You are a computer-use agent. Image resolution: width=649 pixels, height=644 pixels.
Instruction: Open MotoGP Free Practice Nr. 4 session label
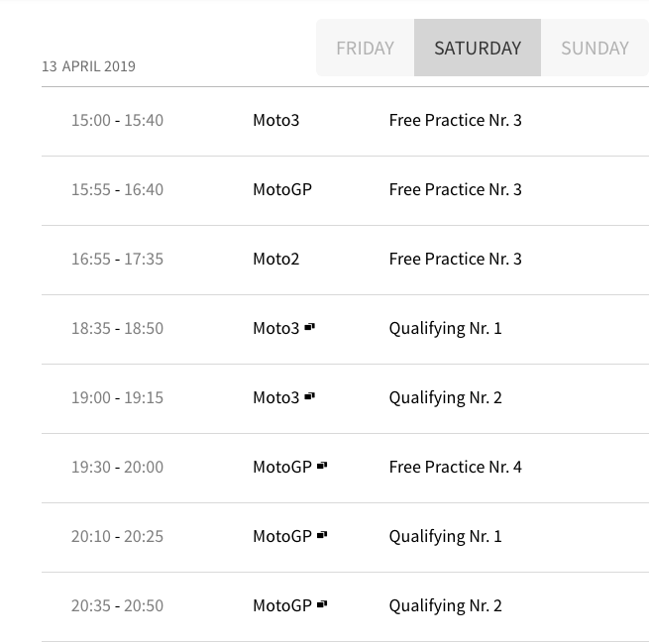455,467
